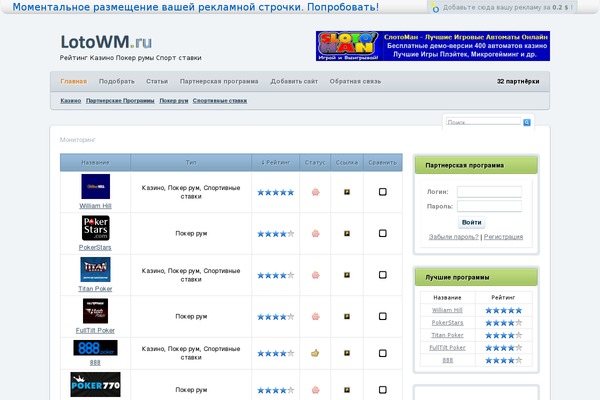Click 32 партнёрки counter text
This screenshot has width=600, height=400.
[x=518, y=81]
